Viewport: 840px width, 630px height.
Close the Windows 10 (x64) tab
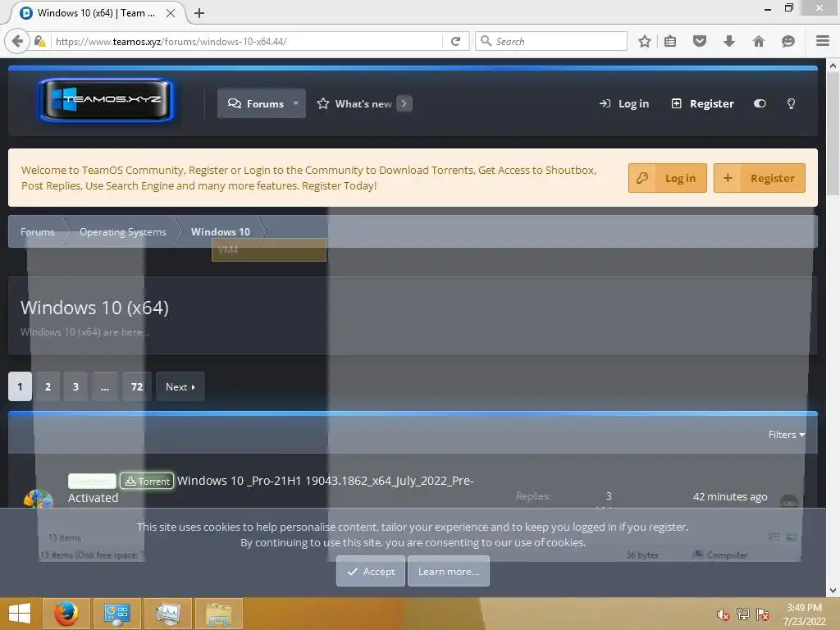tap(171, 13)
